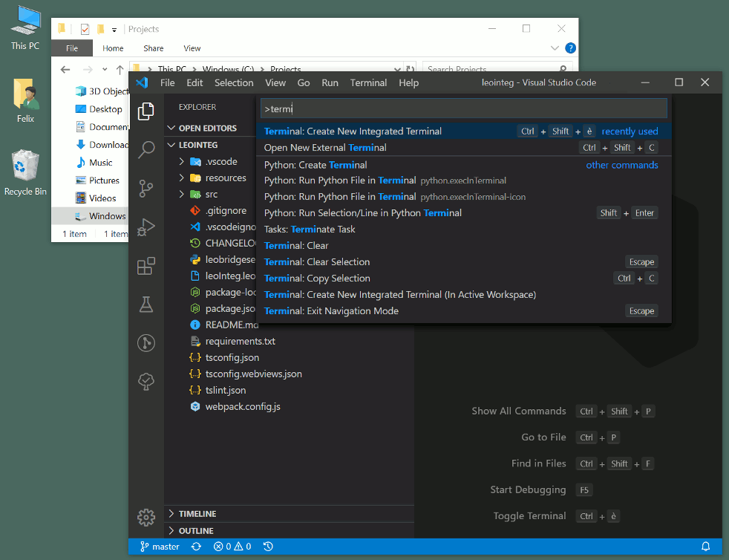
Task: Open the Share tab in Projects window
Action: (154, 48)
